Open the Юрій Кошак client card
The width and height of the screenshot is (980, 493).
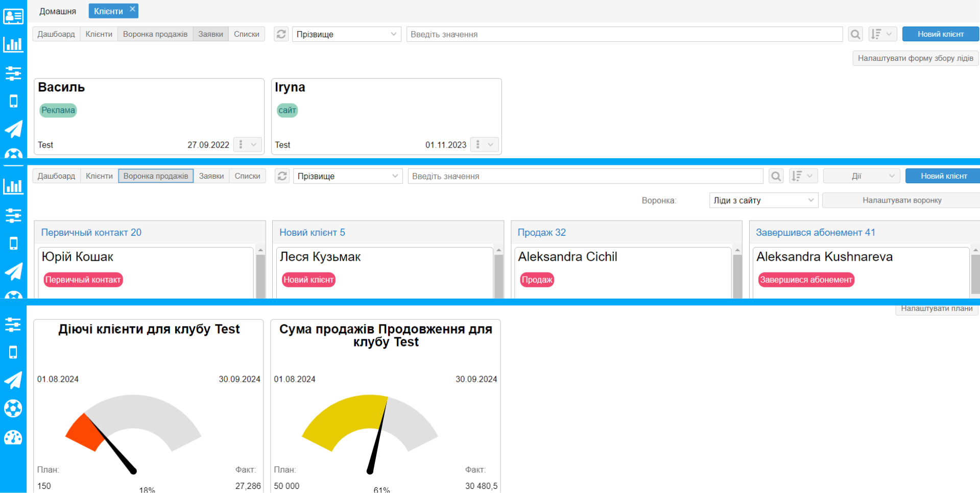[x=146, y=273]
